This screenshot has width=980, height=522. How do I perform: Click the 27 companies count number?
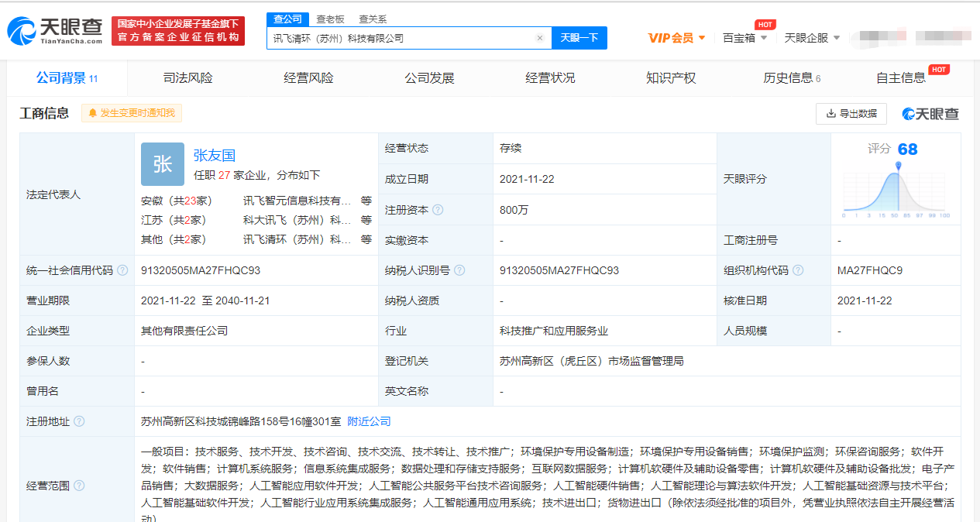225,175
